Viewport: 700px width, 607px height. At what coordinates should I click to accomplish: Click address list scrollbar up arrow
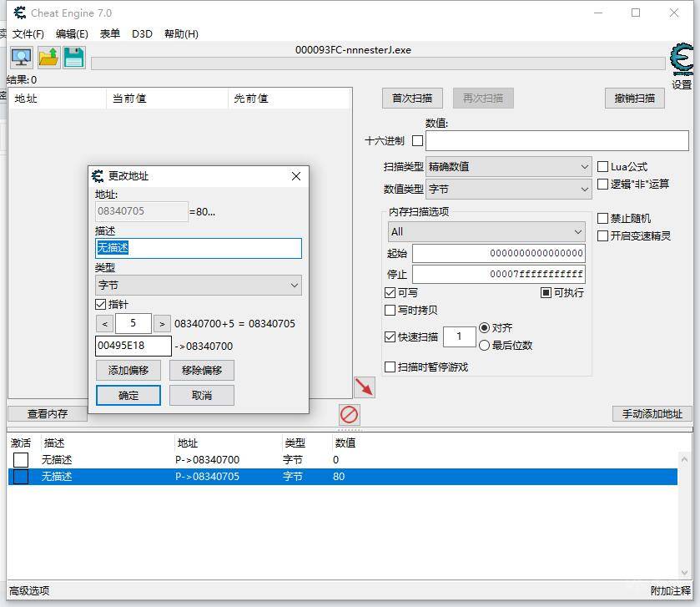[x=684, y=458]
